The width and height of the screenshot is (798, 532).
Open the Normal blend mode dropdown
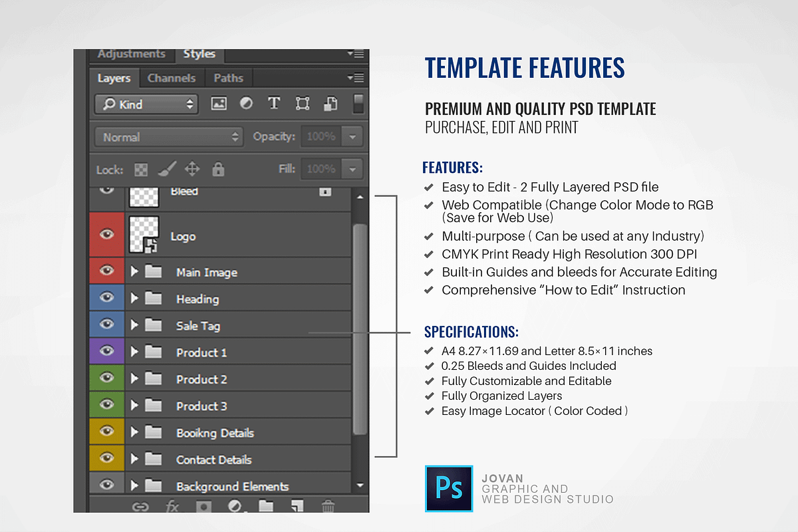[170, 137]
